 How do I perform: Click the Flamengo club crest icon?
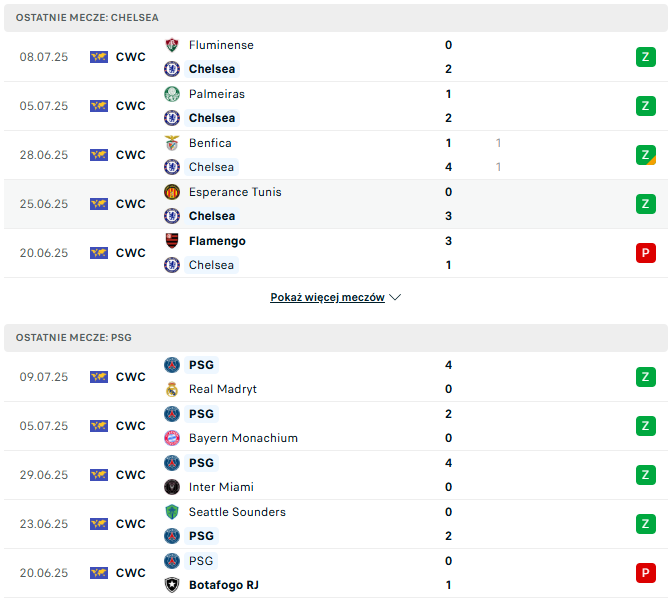click(x=172, y=241)
